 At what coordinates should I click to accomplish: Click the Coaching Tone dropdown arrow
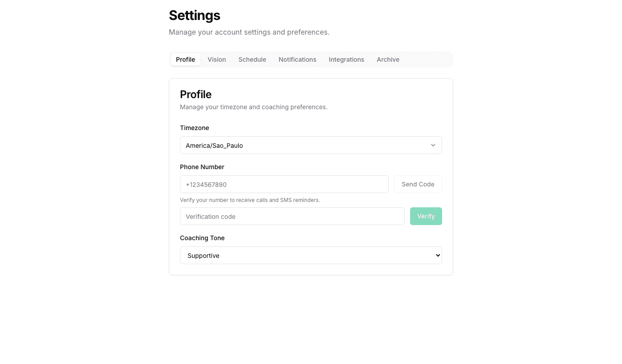pyautogui.click(x=437, y=255)
